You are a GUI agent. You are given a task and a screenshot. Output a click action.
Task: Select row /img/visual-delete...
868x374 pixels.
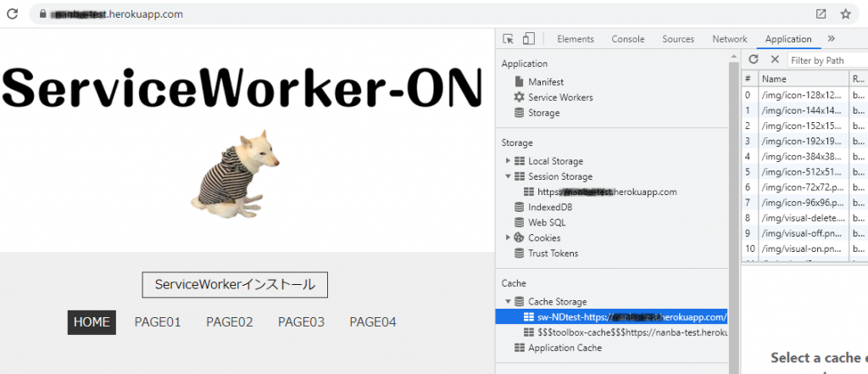pos(804,218)
